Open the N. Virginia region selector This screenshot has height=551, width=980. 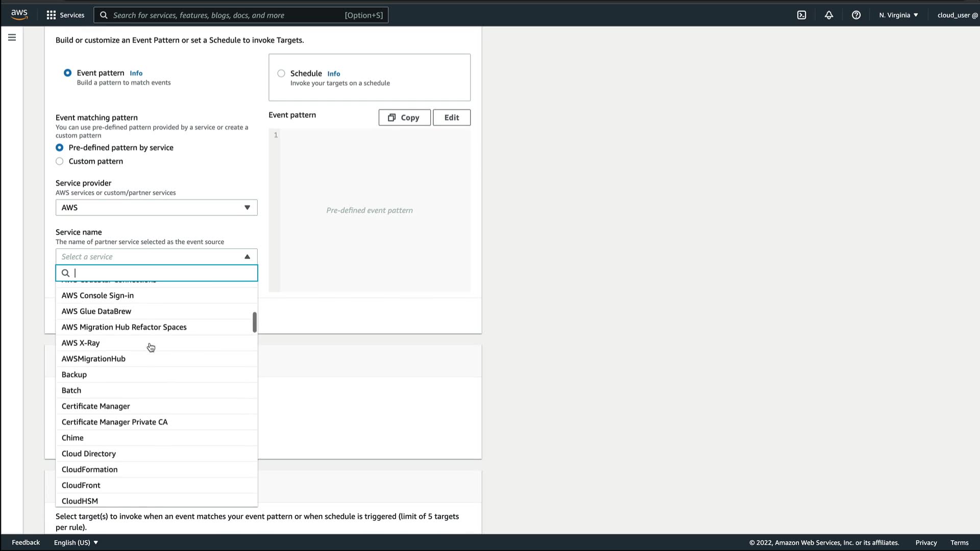pos(898,15)
